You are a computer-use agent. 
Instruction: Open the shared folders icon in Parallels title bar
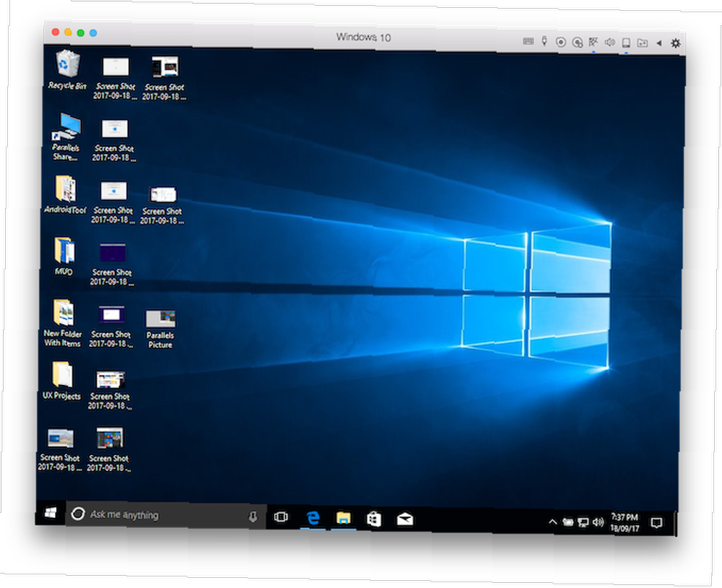click(642, 43)
